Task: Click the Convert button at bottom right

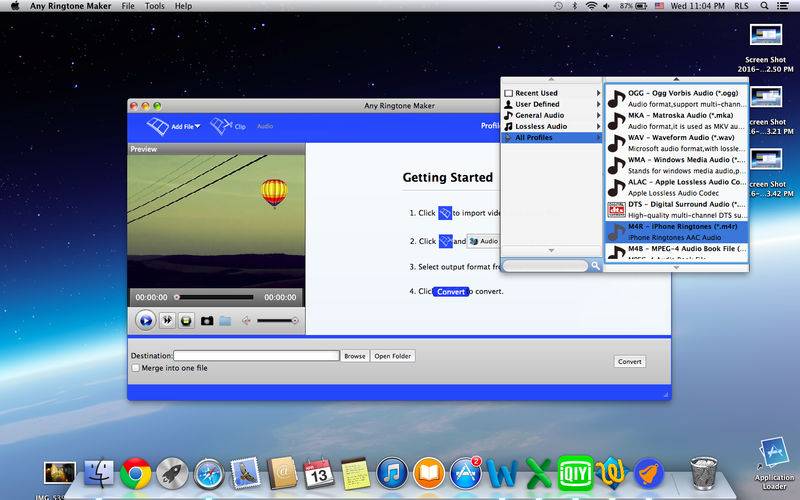Action: [630, 361]
